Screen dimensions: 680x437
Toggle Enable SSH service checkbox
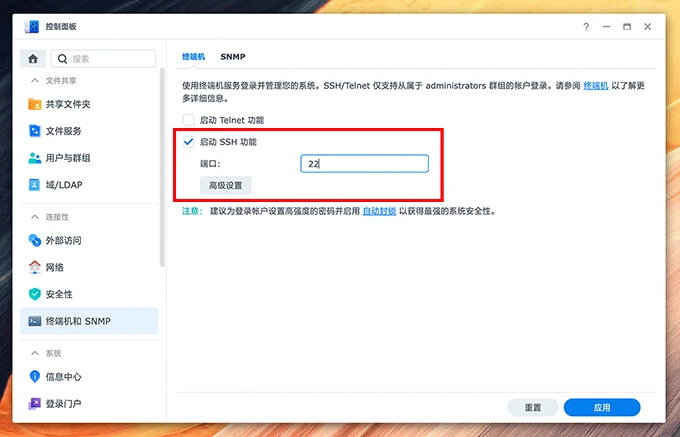pos(188,142)
